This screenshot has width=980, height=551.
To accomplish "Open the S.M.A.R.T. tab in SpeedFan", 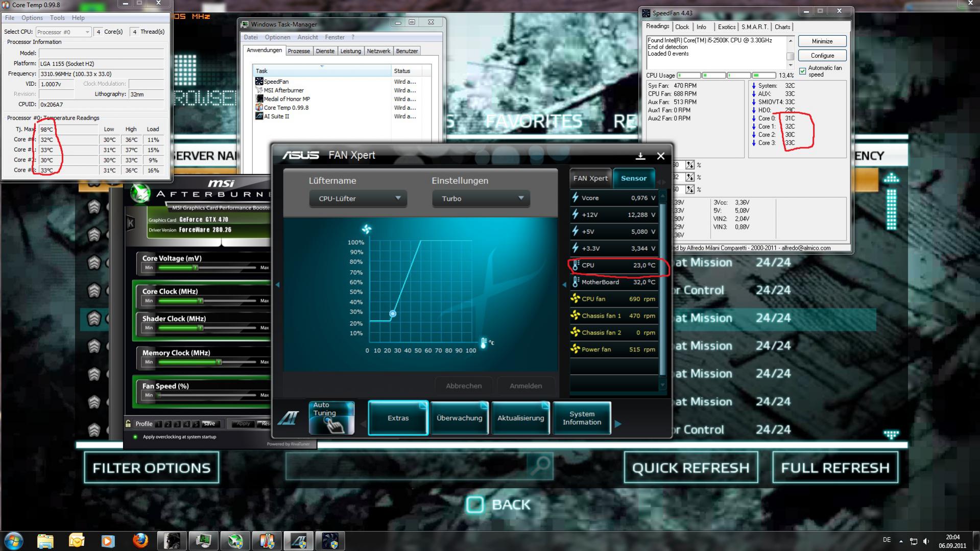I will [755, 27].
